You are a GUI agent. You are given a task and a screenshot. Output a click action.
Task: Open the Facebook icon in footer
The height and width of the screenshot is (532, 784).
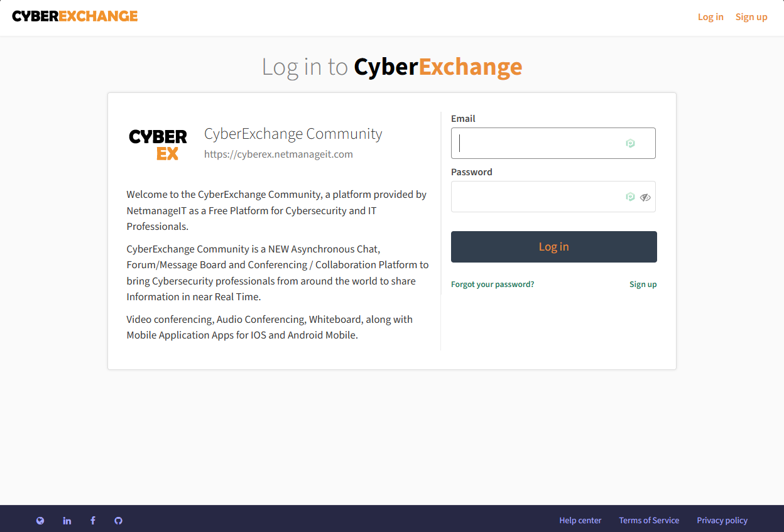pyautogui.click(x=93, y=521)
